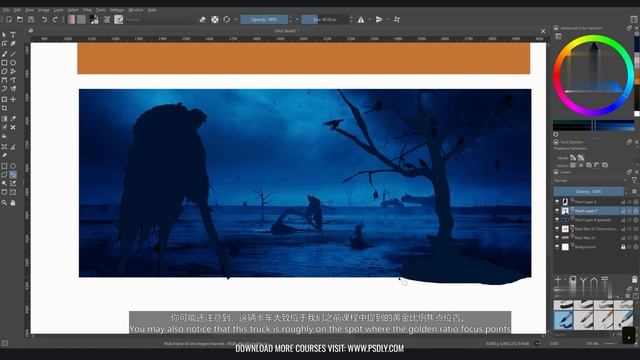This screenshot has width=640, height=360.
Task: Open the Window menu
Action: [136, 10]
